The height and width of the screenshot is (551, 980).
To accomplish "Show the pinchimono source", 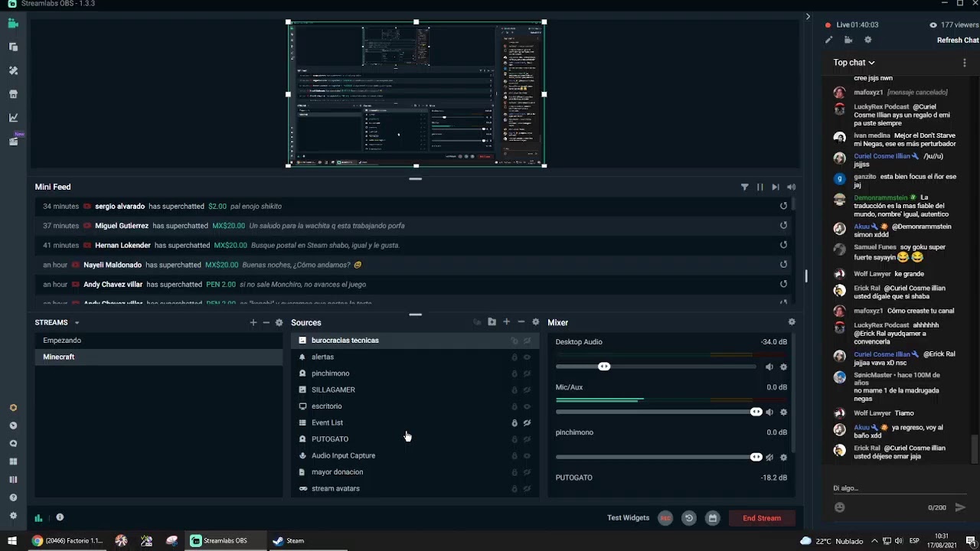I will [527, 373].
